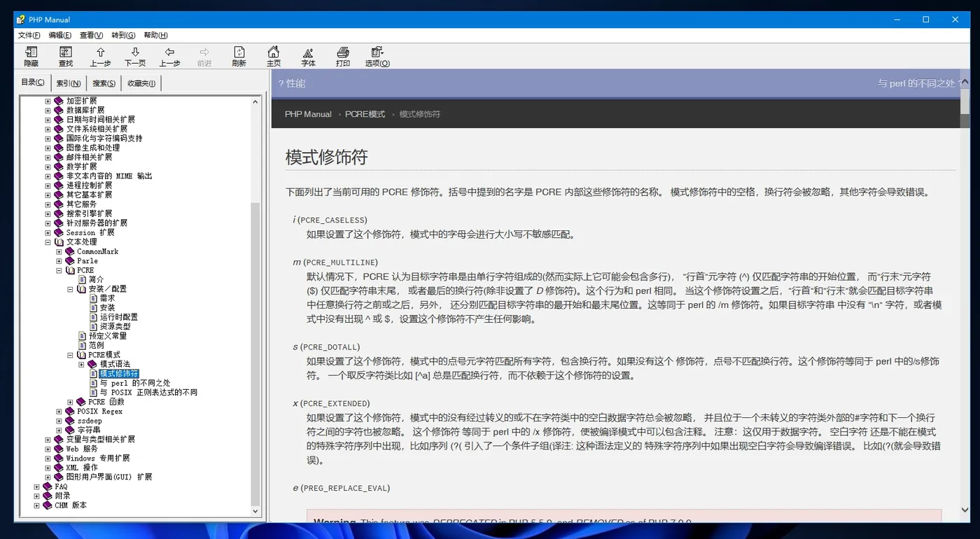
Task: Click the book icon beside 加密扩展
Action: click(59, 101)
